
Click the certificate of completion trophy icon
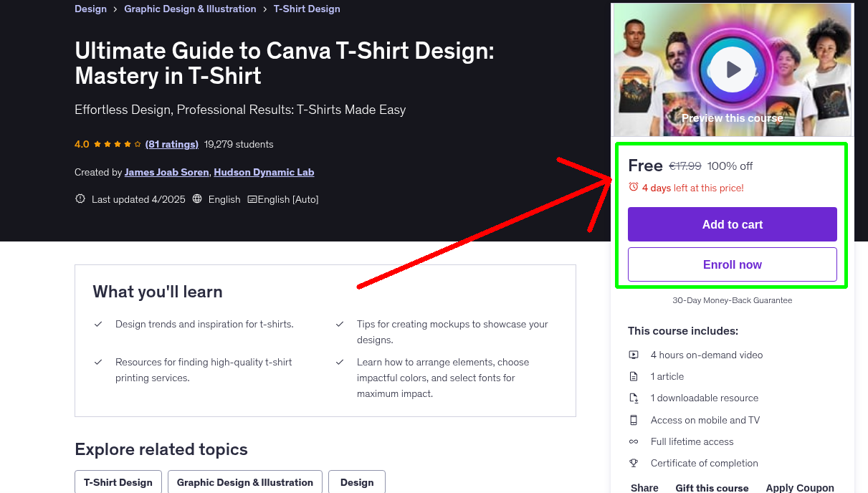[634, 463]
